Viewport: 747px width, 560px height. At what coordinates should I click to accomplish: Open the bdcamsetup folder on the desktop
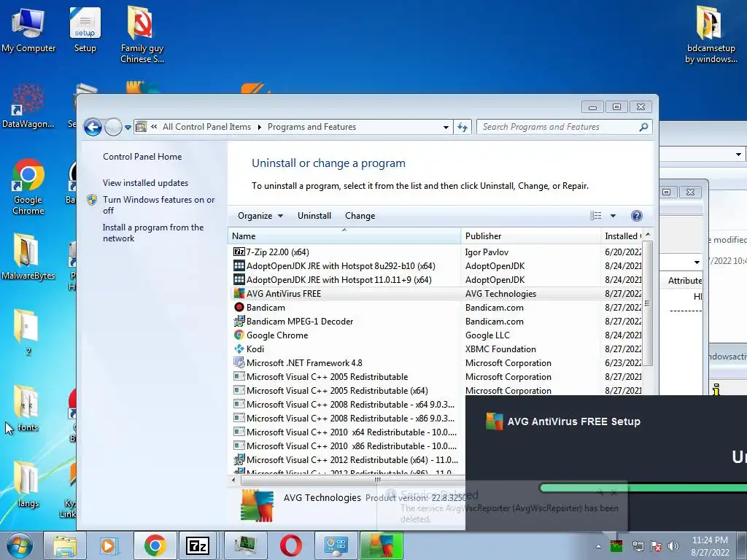point(711,34)
